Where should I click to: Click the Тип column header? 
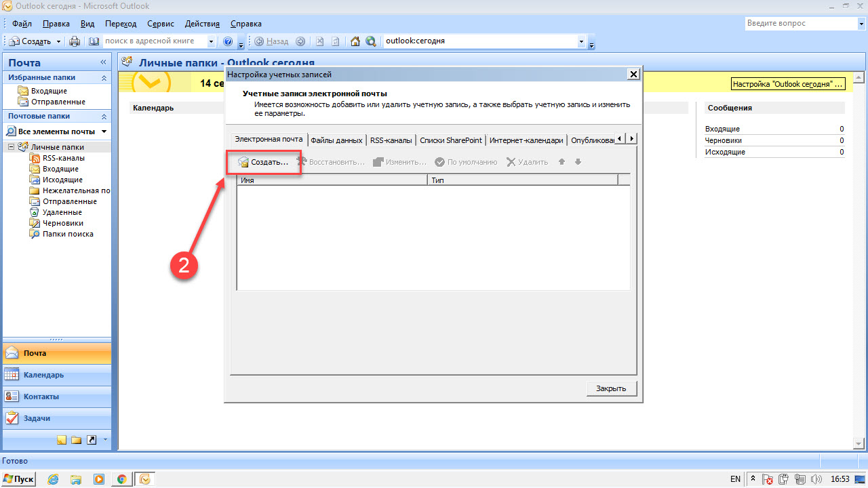pos(523,180)
